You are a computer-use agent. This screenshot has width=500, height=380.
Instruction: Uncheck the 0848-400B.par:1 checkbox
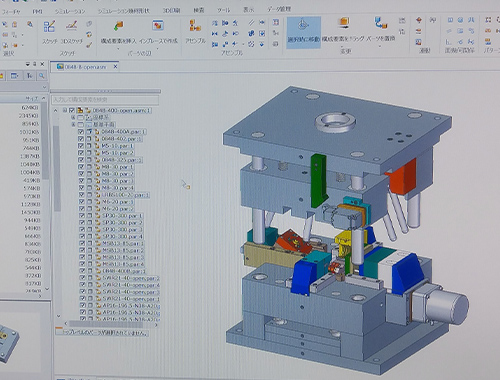(82, 271)
